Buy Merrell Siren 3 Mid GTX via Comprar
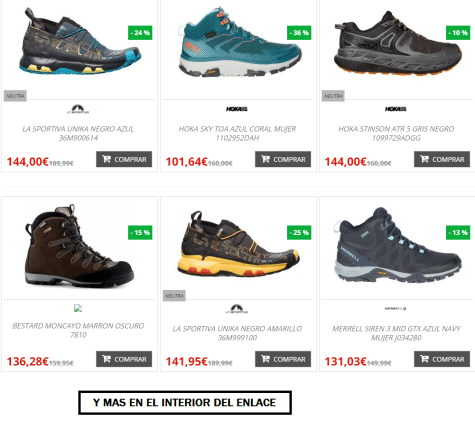 [442, 359]
